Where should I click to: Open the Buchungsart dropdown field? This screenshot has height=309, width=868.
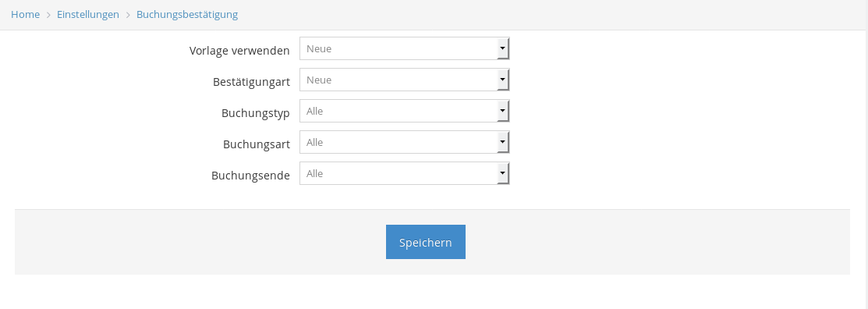click(x=404, y=142)
